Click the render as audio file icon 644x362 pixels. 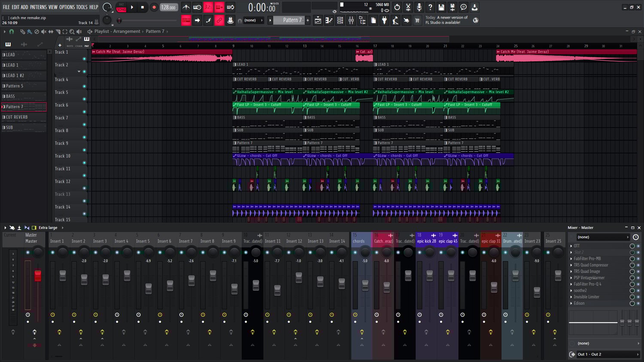point(453,7)
